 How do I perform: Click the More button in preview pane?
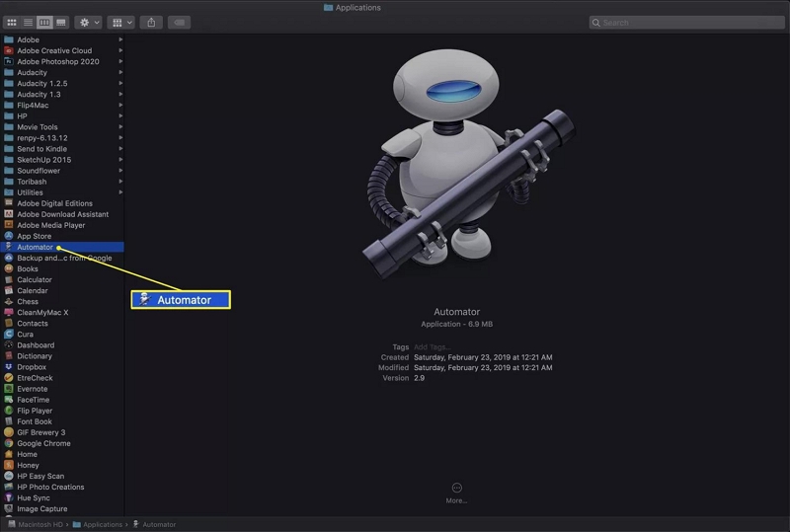[x=456, y=493]
